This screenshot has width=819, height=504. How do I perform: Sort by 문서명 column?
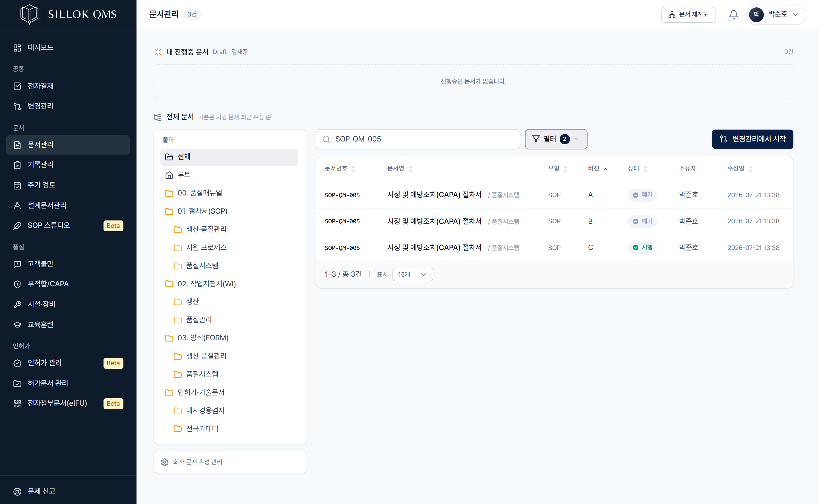pos(400,169)
